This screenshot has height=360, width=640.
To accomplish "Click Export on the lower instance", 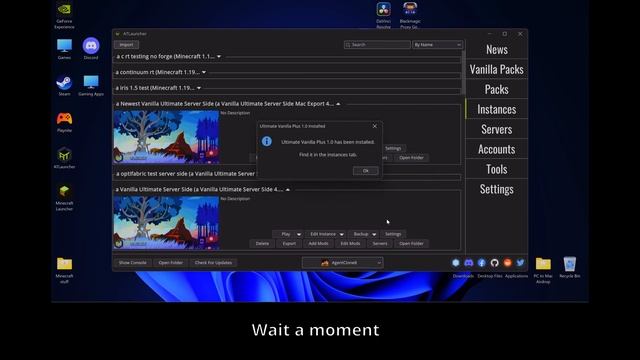I will pos(289,244).
